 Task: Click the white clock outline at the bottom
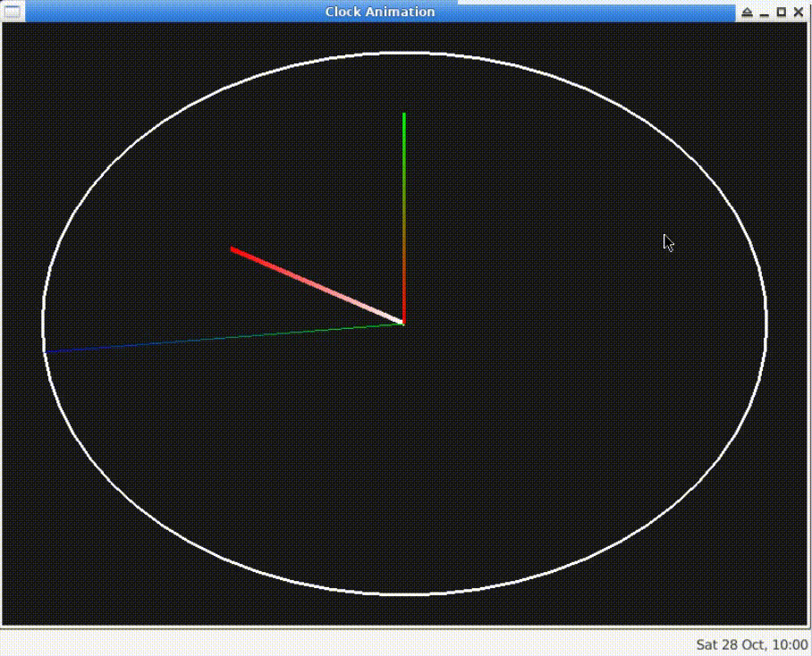(x=405, y=592)
